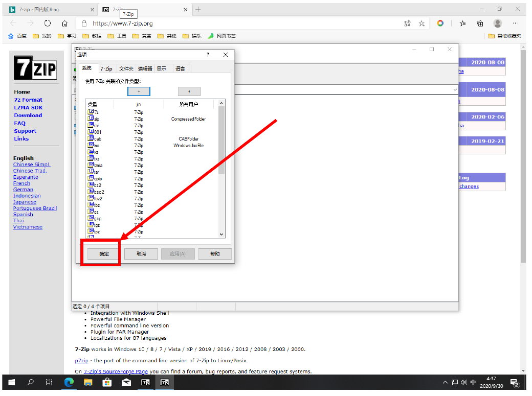
Task: Switch to the 文件夹 tab
Action: [126, 68]
